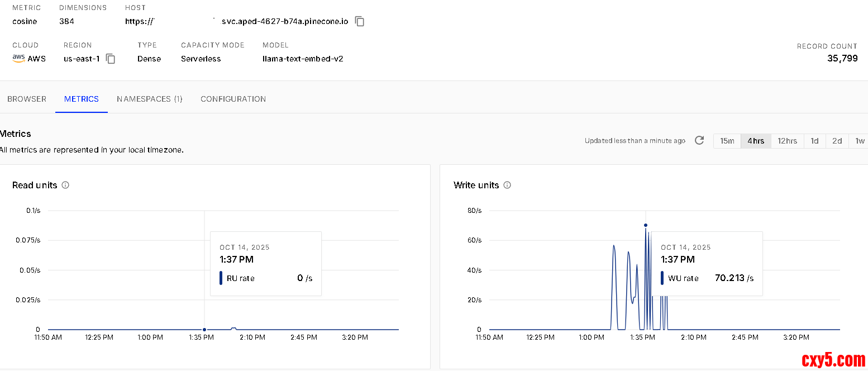Viewport: 868px width, 371px height.
Task: Click the Write units peak data point
Action: 646,225
